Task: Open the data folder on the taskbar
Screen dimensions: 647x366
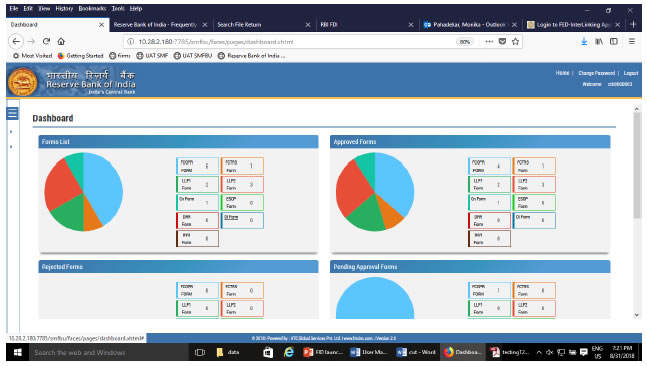Action: click(228, 352)
